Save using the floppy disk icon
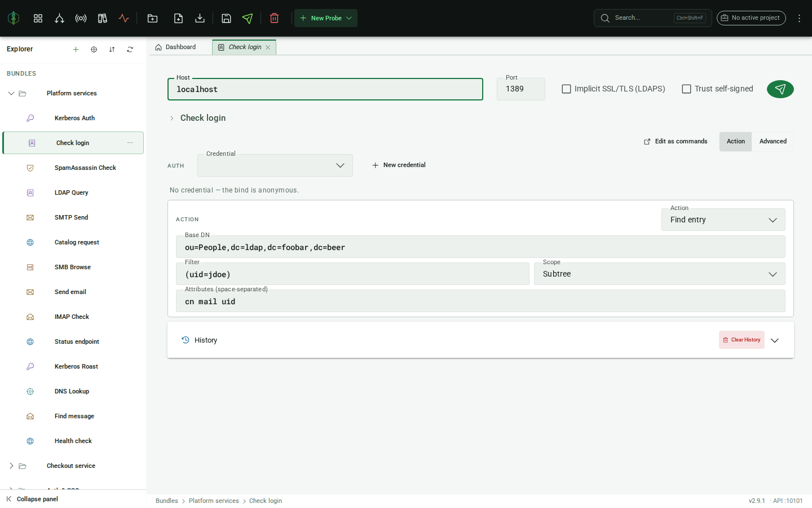 pos(226,18)
